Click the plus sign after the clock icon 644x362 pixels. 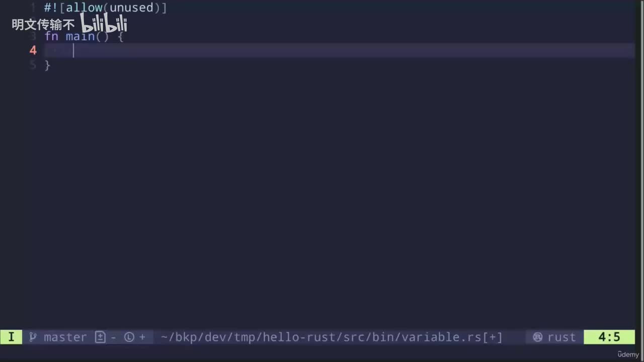pos(142,337)
